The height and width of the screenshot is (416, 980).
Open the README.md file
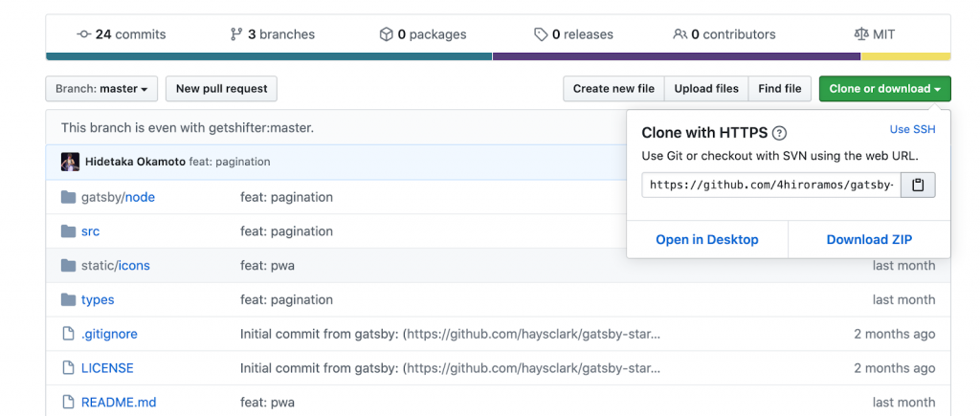pyautogui.click(x=119, y=403)
